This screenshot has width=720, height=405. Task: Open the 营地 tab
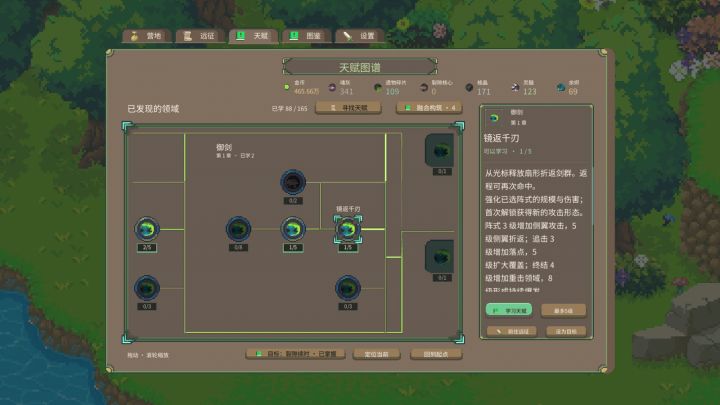[147, 36]
